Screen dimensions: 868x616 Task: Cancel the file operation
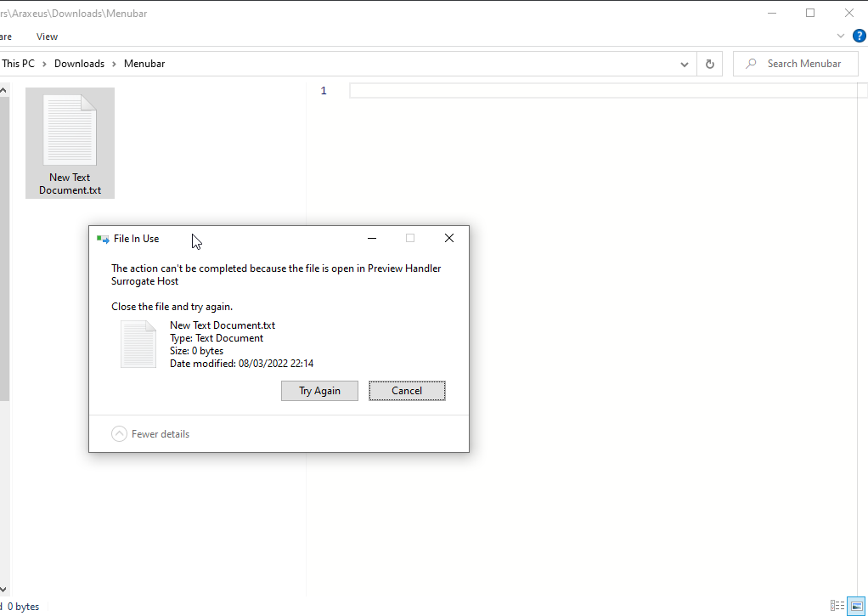point(407,390)
